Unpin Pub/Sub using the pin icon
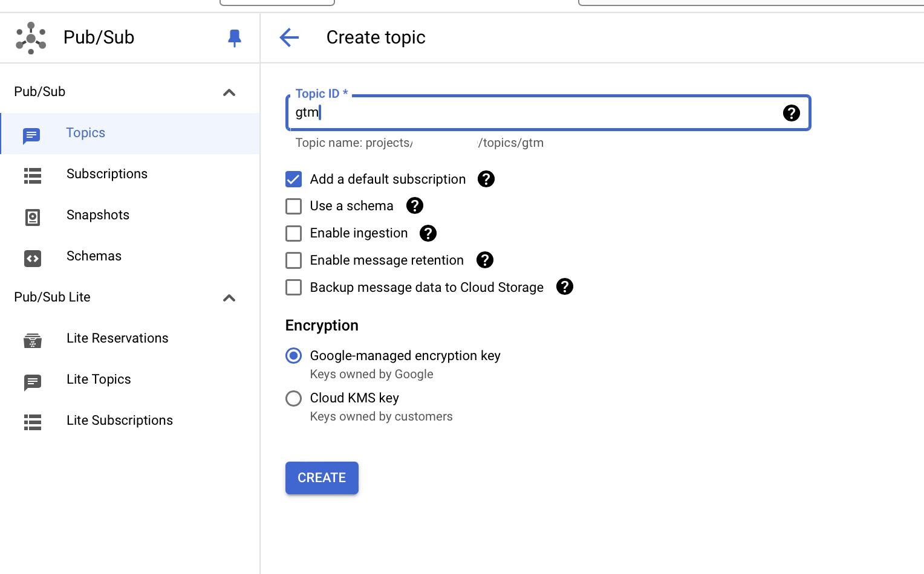The image size is (924, 574). (x=235, y=38)
